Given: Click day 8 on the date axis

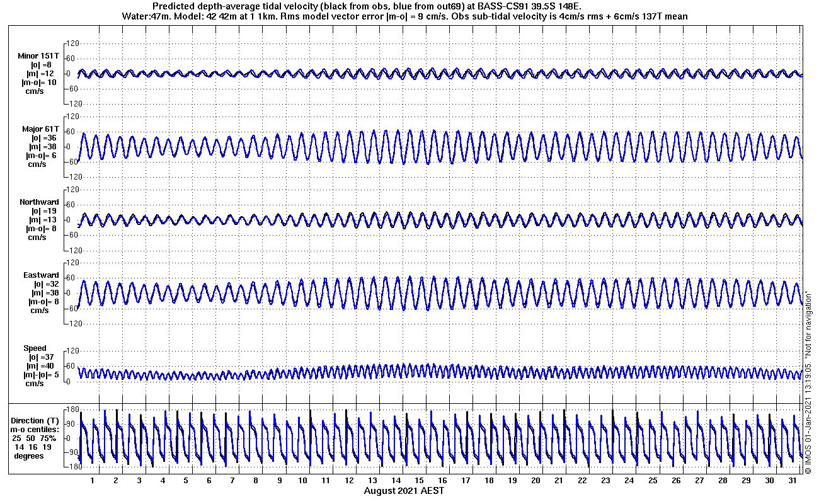Looking at the screenshot, I should click(256, 481).
